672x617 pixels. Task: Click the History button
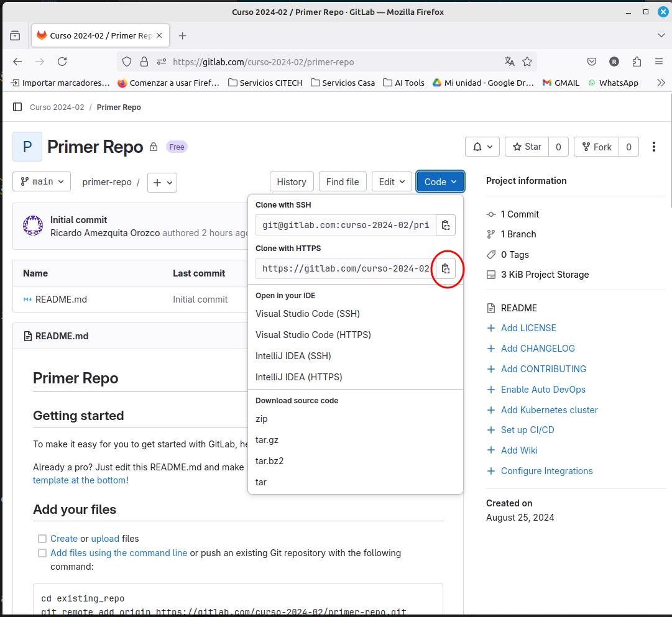pyautogui.click(x=291, y=181)
